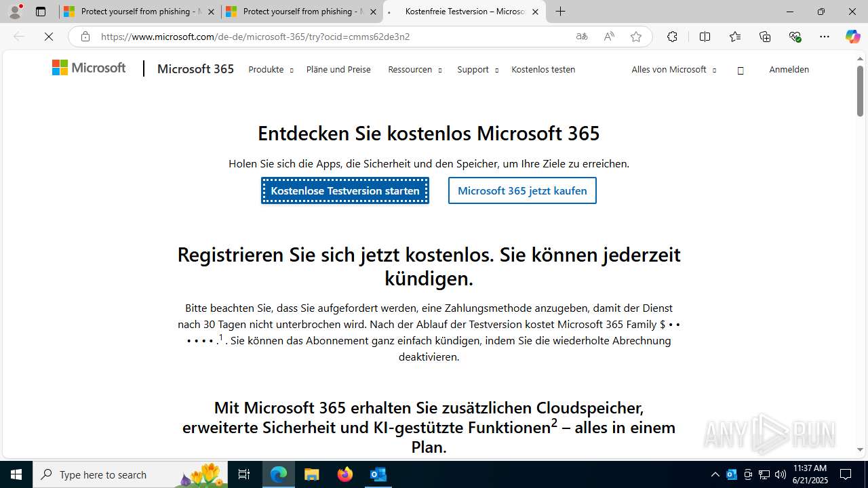The height and width of the screenshot is (488, 868).
Task: Toggle split screen view
Action: (705, 37)
